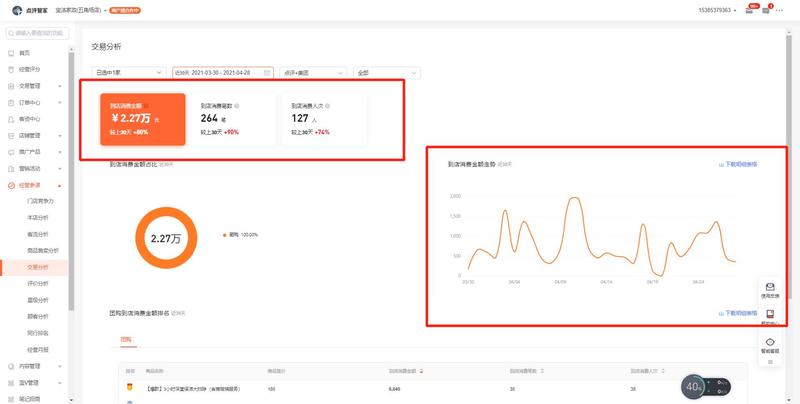Expand the 全部 filter dropdown
This screenshot has width=800, height=404.
pos(387,73)
